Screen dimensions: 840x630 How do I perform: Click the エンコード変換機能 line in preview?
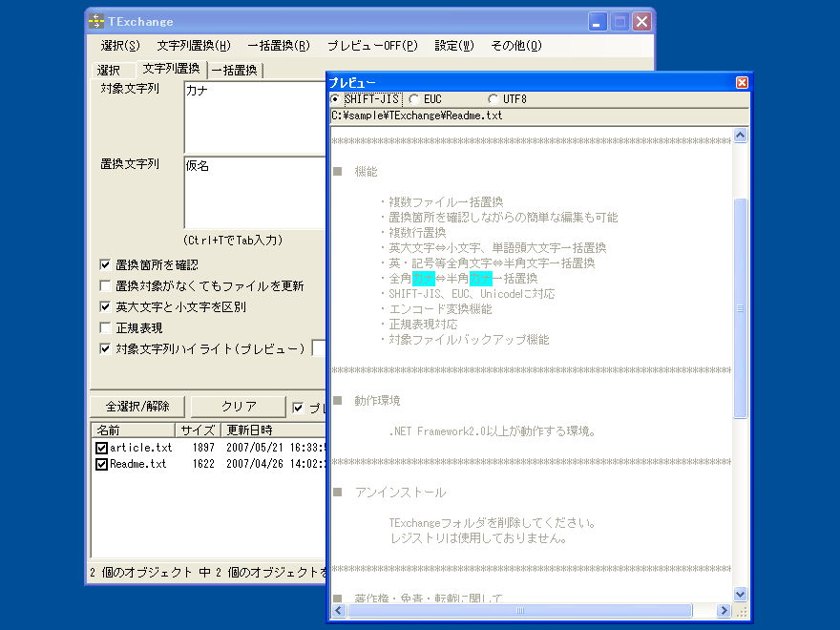click(440, 309)
